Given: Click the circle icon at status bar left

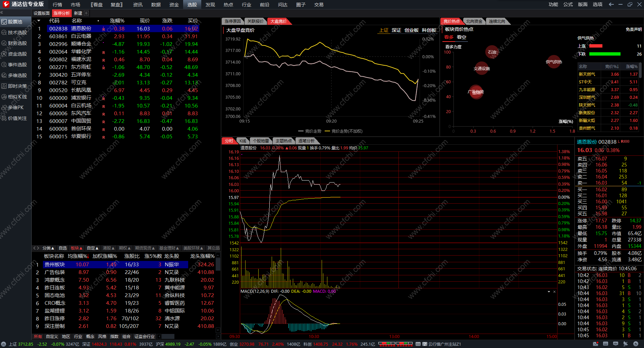Looking at the screenshot, I should pyautogui.click(x=3, y=344).
